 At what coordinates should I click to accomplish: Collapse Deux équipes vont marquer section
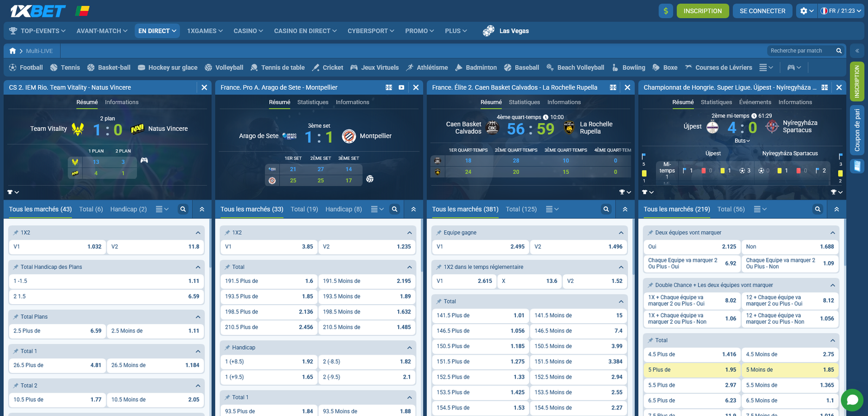click(833, 232)
